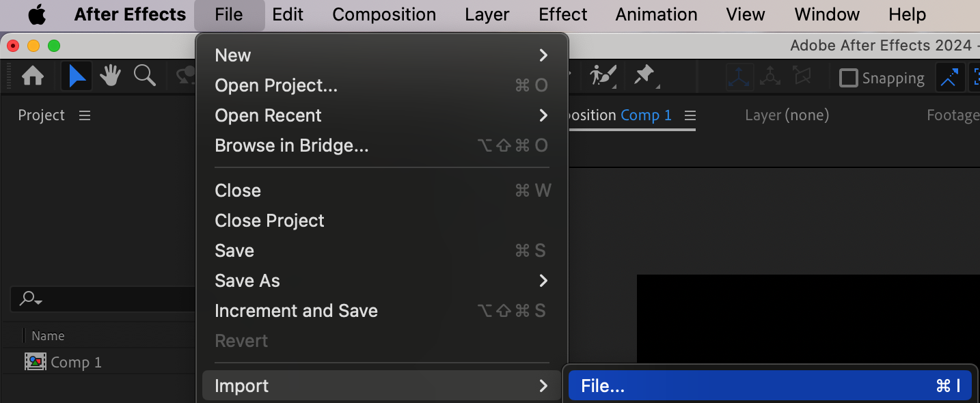Open the Project panel menu
Screen dimensions: 980x403
85,115
